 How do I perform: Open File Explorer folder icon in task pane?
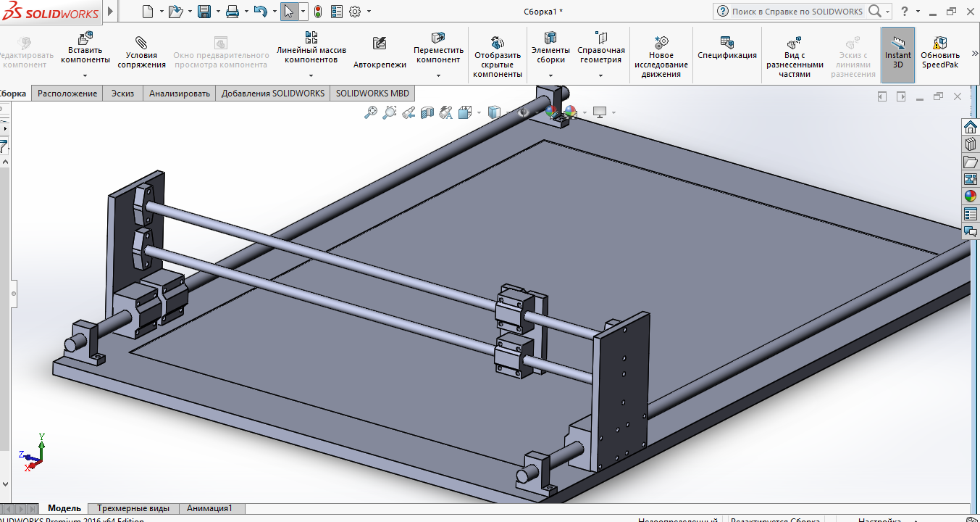click(x=971, y=162)
